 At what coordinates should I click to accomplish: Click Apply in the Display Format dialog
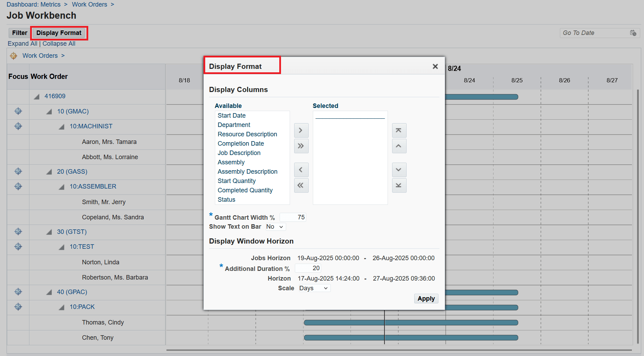point(426,299)
